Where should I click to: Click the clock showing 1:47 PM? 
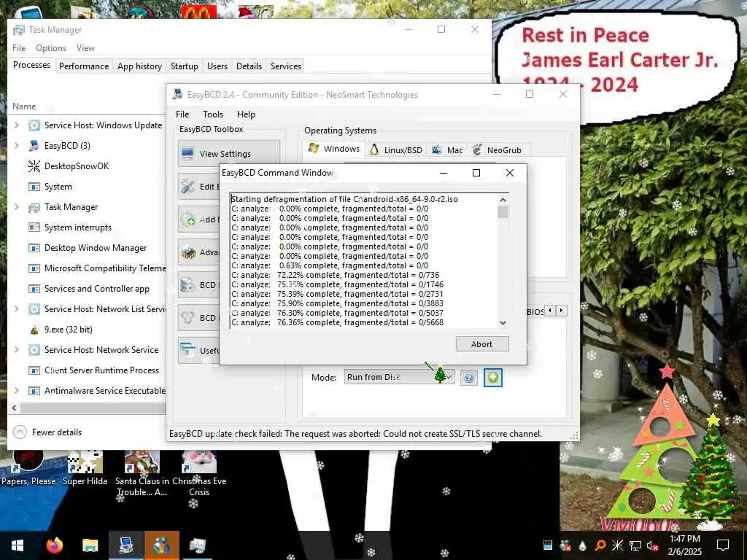click(x=684, y=539)
